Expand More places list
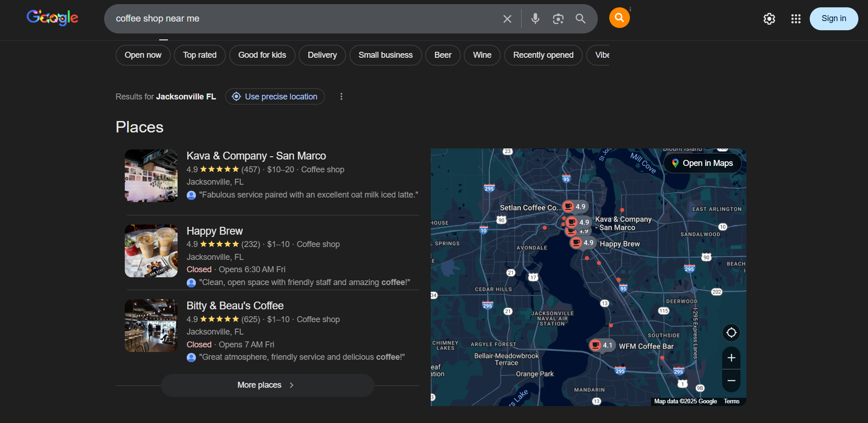The width and height of the screenshot is (868, 423). click(x=267, y=385)
